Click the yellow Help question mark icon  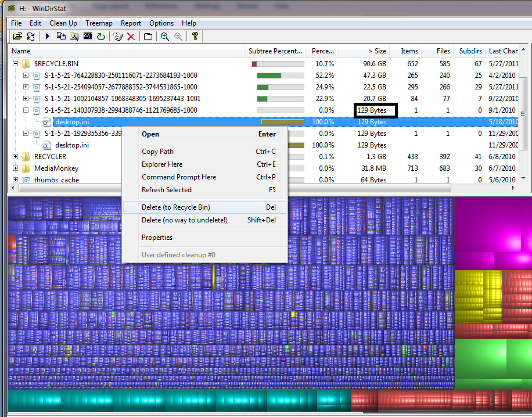pos(195,36)
